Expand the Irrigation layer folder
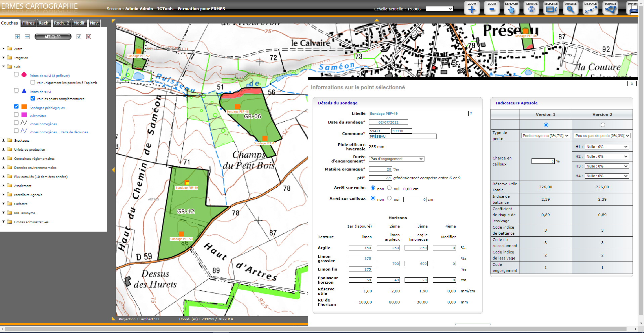 [x=4, y=58]
